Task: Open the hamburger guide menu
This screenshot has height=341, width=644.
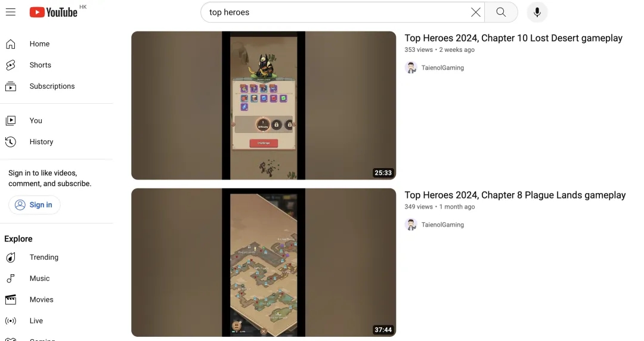Action: [x=11, y=13]
